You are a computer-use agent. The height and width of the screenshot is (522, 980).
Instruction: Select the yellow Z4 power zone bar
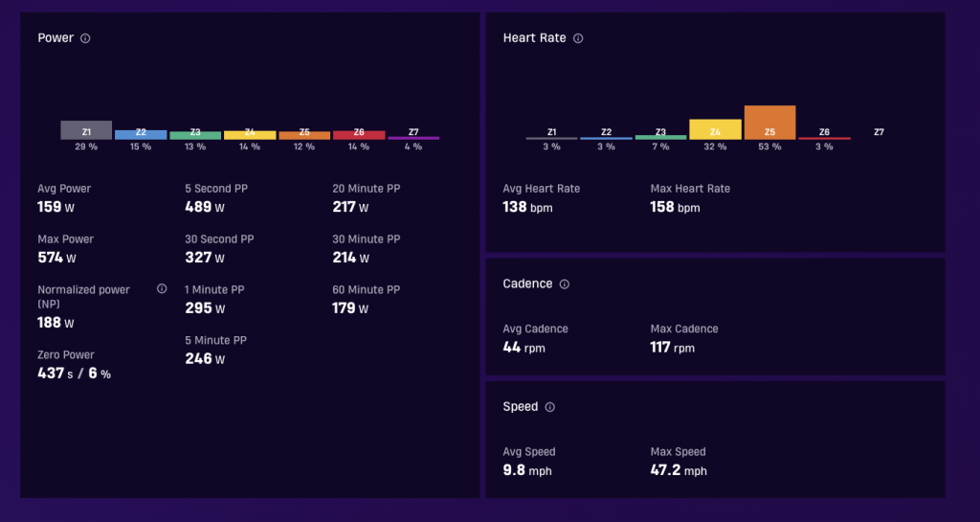pos(250,135)
